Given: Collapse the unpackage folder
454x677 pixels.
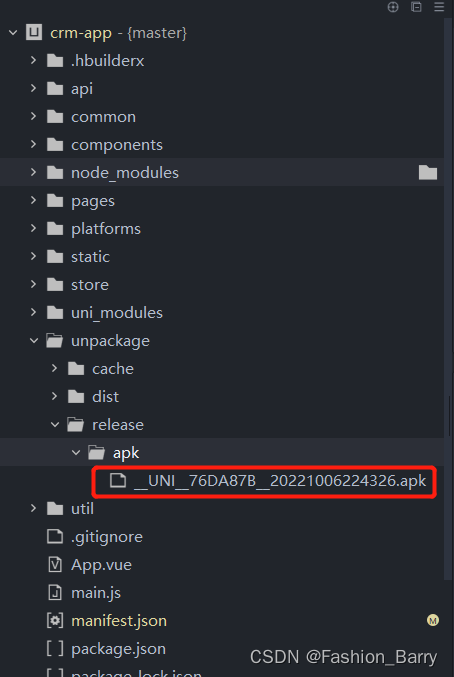Looking at the screenshot, I should (x=34, y=341).
